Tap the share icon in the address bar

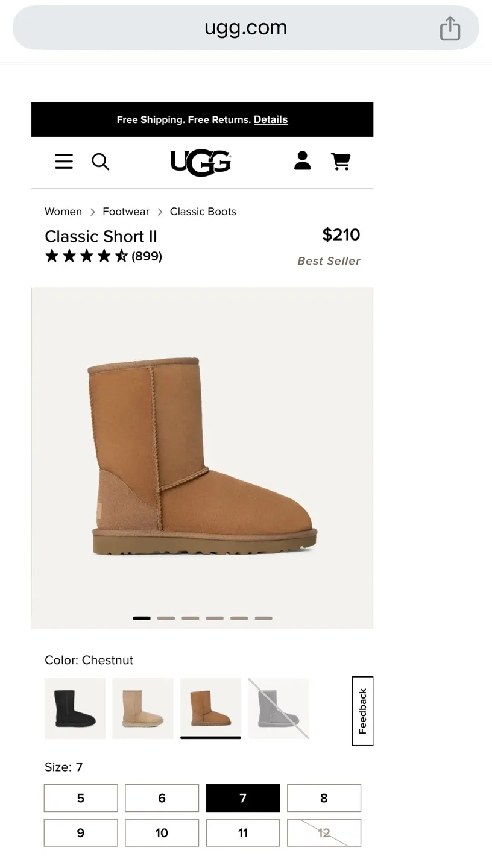(450, 28)
